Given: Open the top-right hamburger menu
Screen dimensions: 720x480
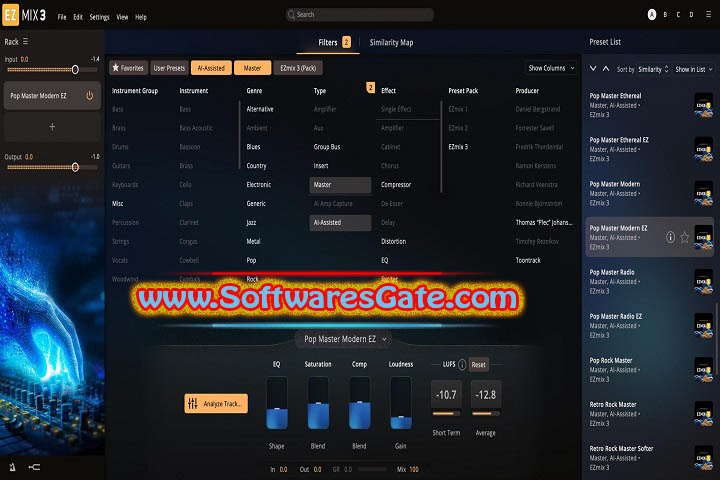Looking at the screenshot, I should point(706,15).
